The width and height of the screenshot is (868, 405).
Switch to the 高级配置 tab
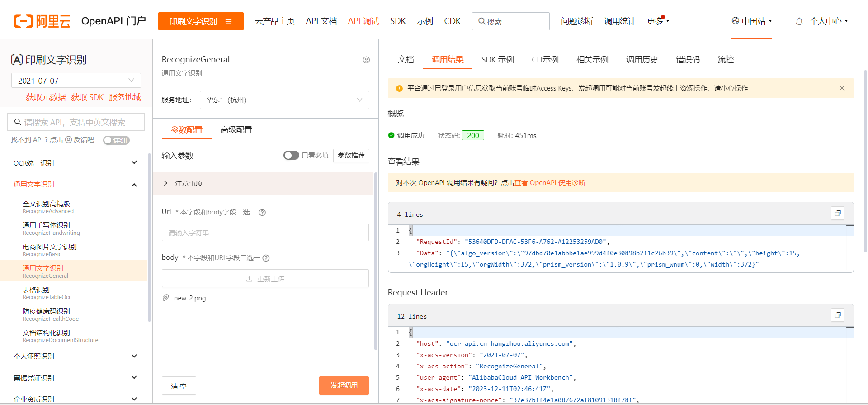[x=236, y=130]
